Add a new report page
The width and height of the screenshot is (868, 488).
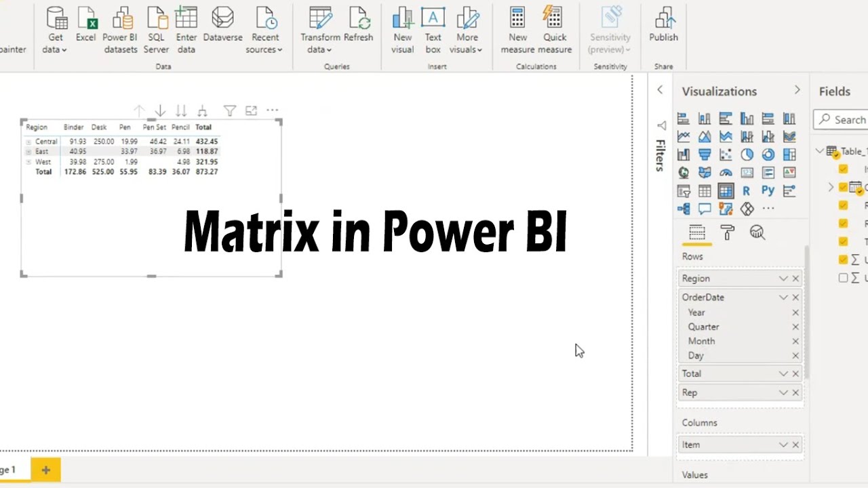point(45,470)
